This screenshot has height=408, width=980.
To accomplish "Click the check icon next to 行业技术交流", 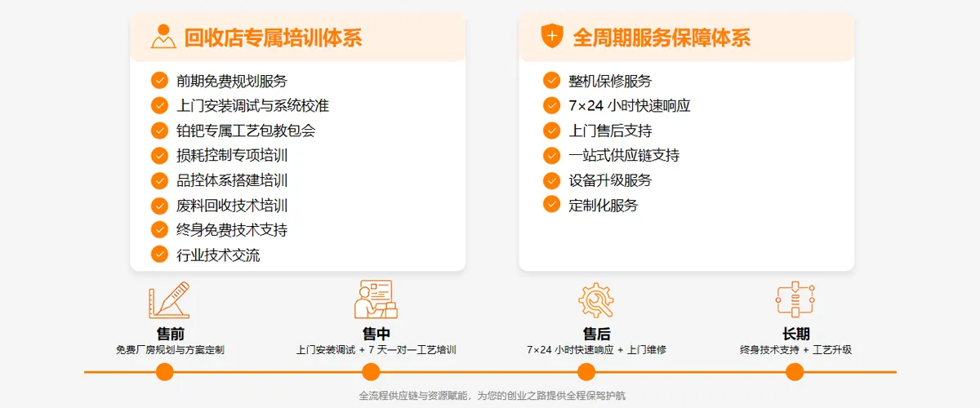I will pyautogui.click(x=159, y=255).
